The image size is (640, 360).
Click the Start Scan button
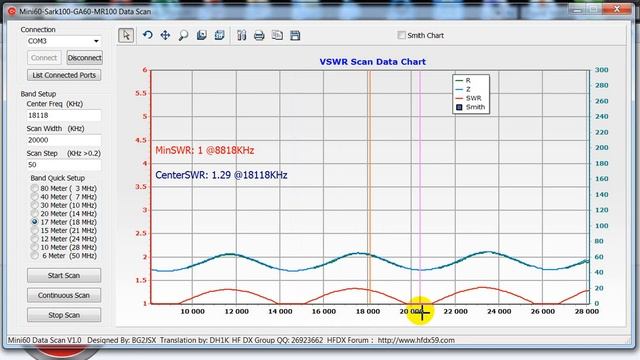(64, 276)
